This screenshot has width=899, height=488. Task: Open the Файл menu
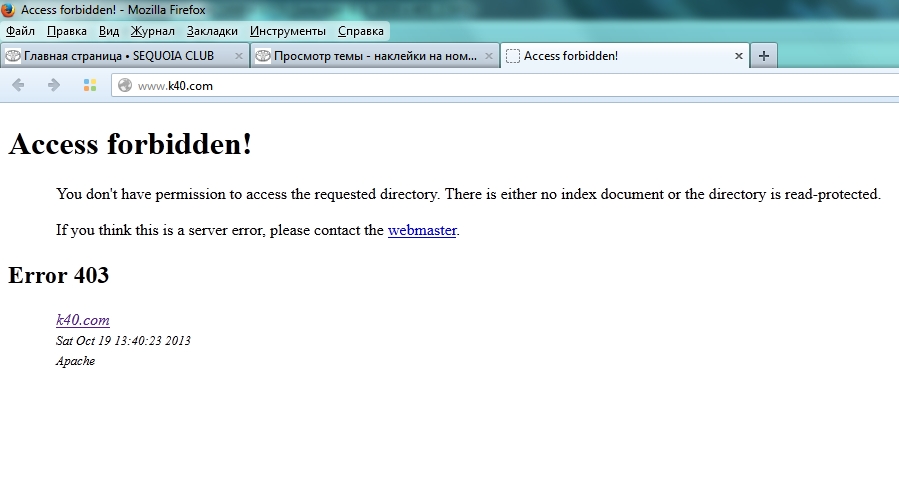[20, 31]
